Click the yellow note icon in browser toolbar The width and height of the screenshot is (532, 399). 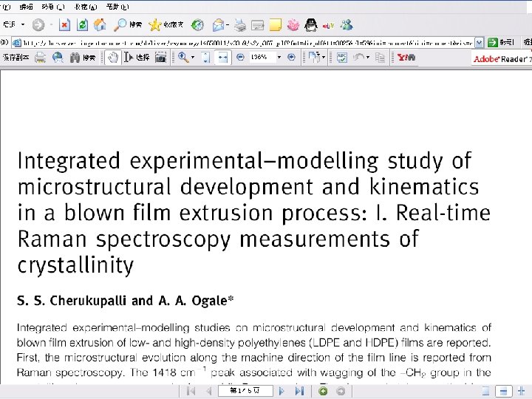click(275, 25)
